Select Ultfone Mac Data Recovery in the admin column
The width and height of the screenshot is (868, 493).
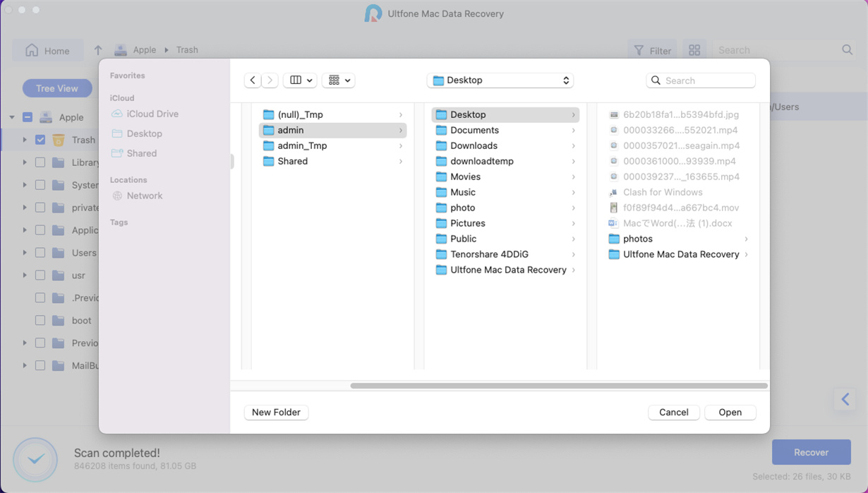click(x=505, y=270)
